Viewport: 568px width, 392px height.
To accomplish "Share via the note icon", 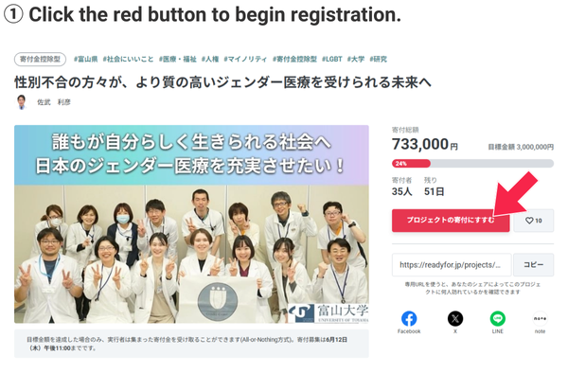I will (540, 319).
